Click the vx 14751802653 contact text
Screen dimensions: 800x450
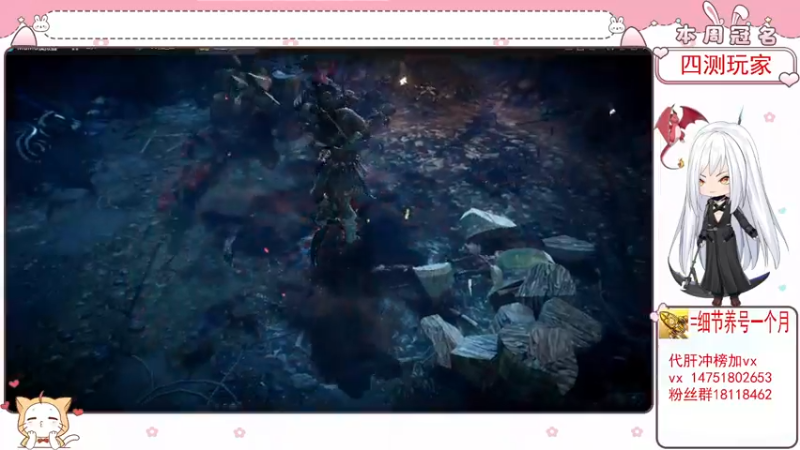point(720,378)
